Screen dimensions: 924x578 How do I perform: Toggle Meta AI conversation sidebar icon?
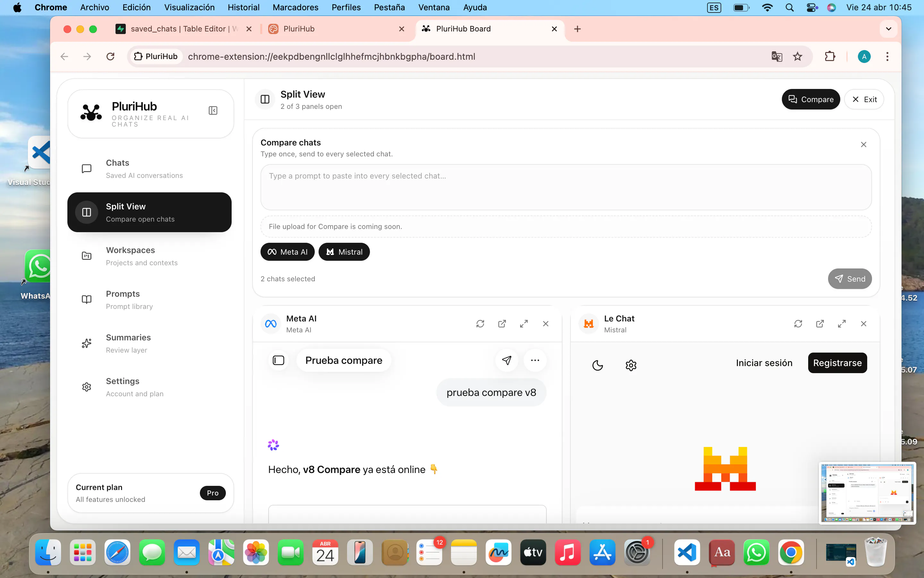click(278, 360)
